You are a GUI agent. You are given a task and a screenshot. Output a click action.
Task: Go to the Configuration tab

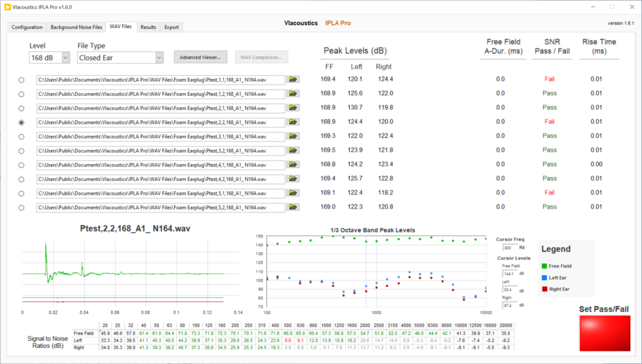(27, 28)
